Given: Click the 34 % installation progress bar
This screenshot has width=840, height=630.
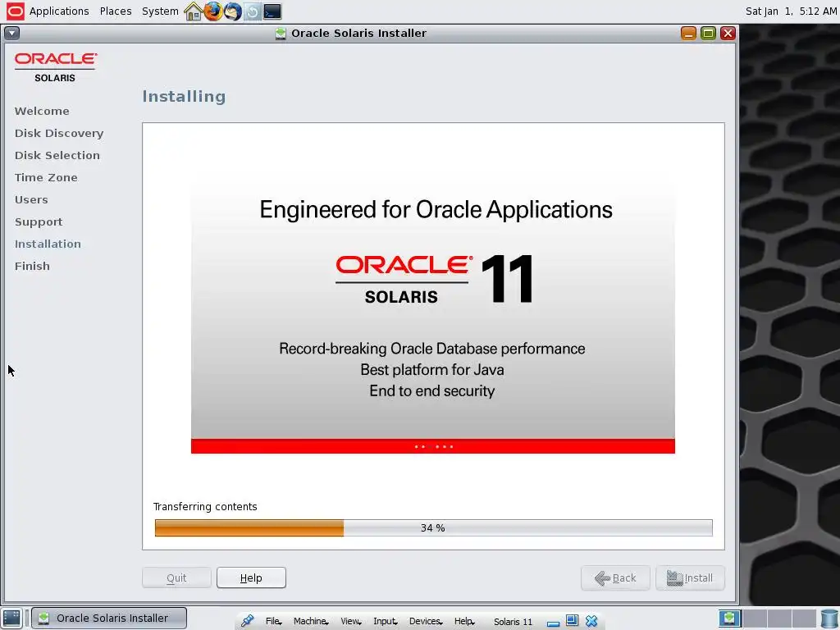Looking at the screenshot, I should tap(433, 527).
